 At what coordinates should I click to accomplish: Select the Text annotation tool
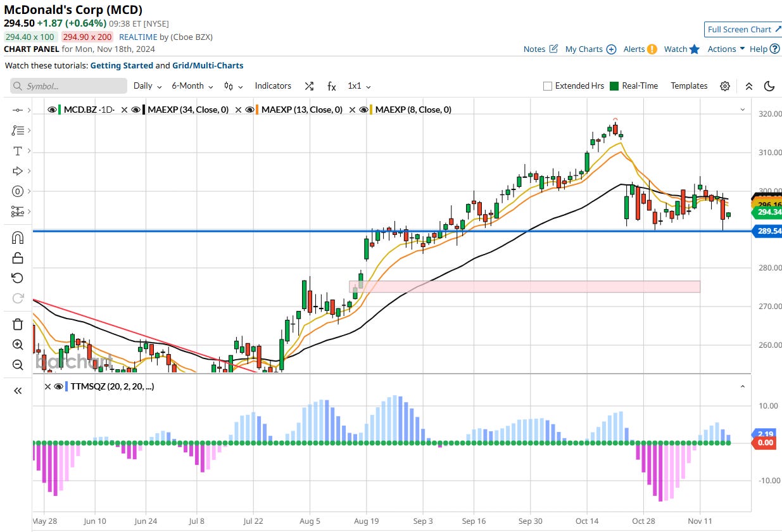(x=18, y=151)
